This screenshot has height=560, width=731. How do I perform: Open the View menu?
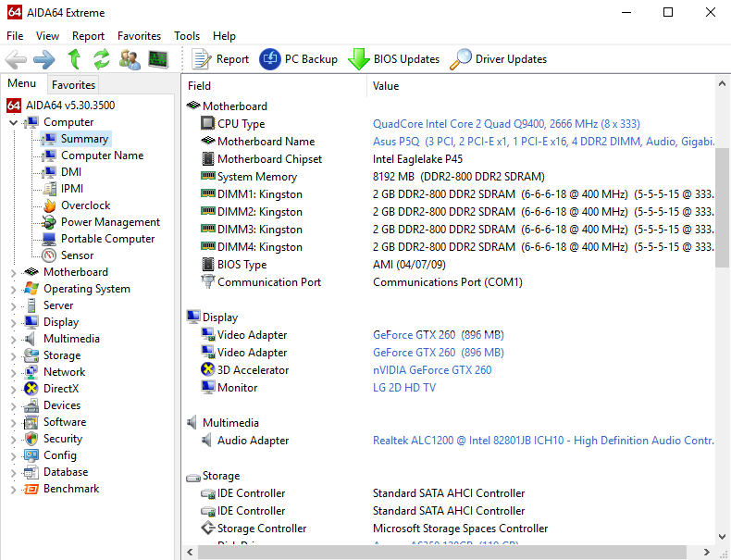click(47, 36)
